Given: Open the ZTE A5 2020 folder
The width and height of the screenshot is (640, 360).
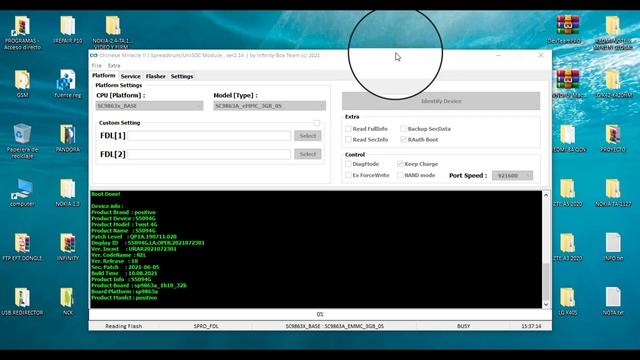Looking at the screenshot, I should point(568,193).
